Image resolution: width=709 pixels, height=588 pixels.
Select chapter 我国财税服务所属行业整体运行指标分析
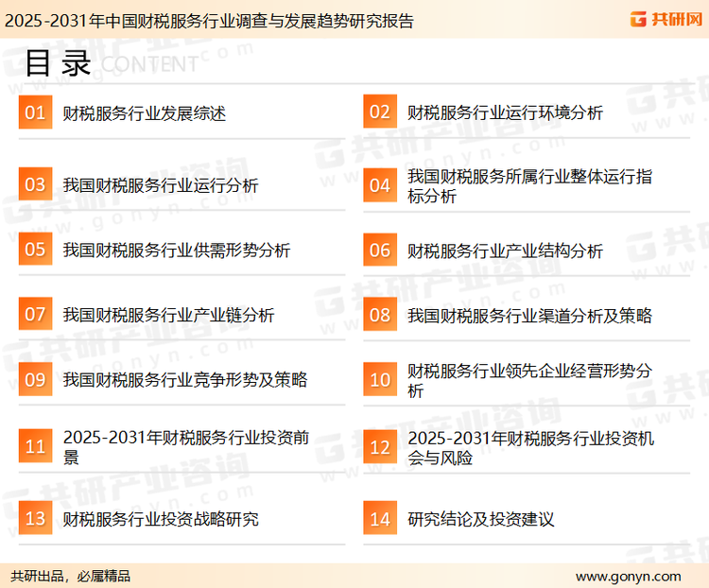(x=529, y=186)
